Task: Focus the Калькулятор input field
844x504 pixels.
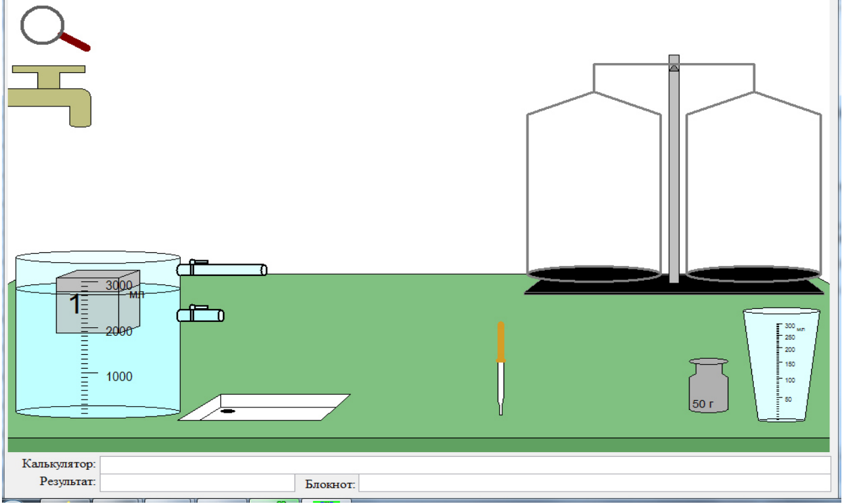Action: click(x=465, y=465)
